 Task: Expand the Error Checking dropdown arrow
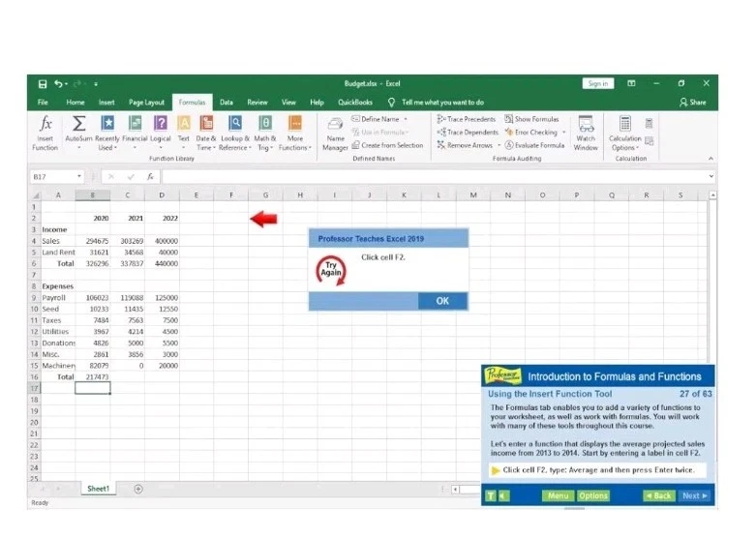click(x=563, y=133)
